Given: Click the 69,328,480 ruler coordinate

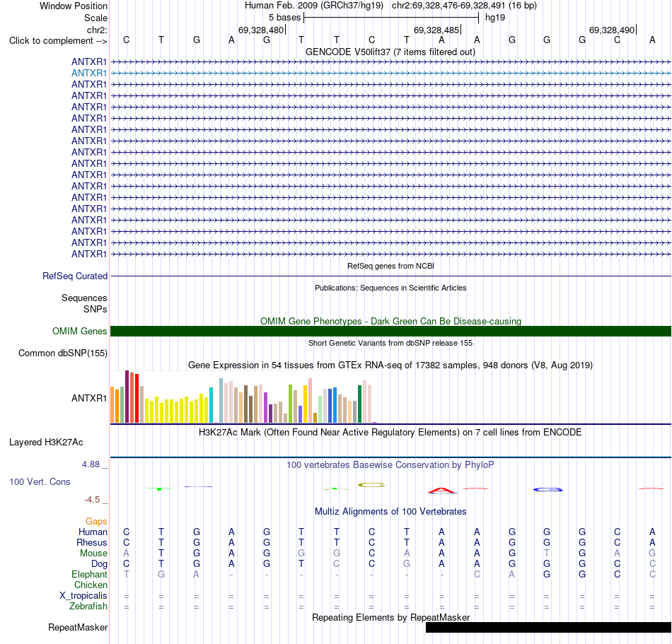Looking at the screenshot, I should (x=261, y=30).
